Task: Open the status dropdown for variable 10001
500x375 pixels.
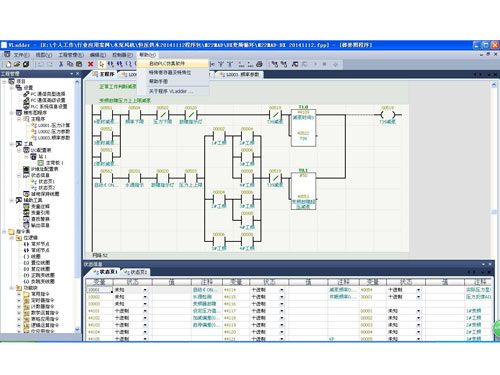Action: (145, 290)
